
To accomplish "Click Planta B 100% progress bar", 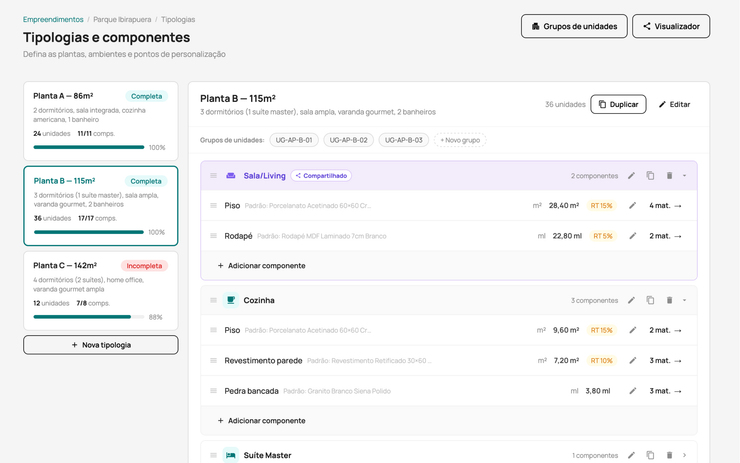I will pos(89,232).
